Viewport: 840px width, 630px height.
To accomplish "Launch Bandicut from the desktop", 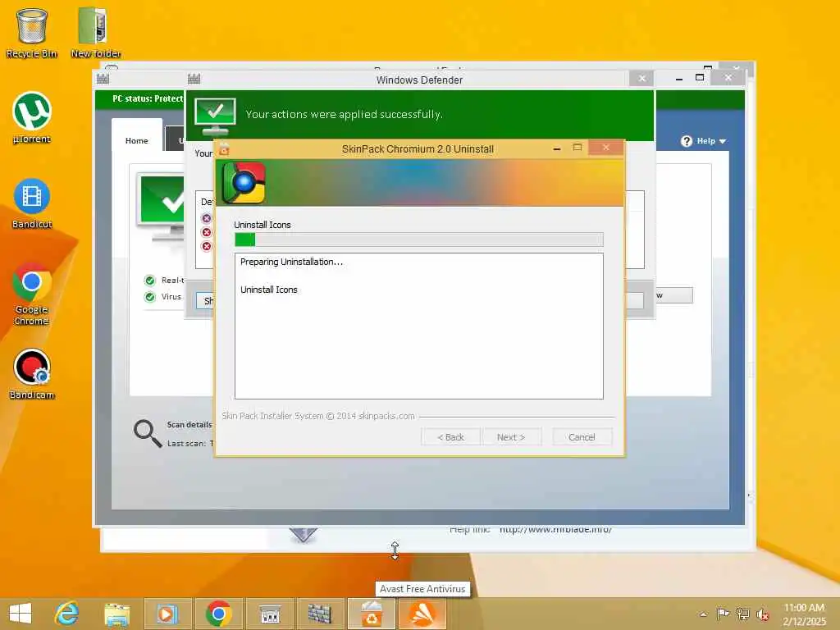I will coord(32,203).
